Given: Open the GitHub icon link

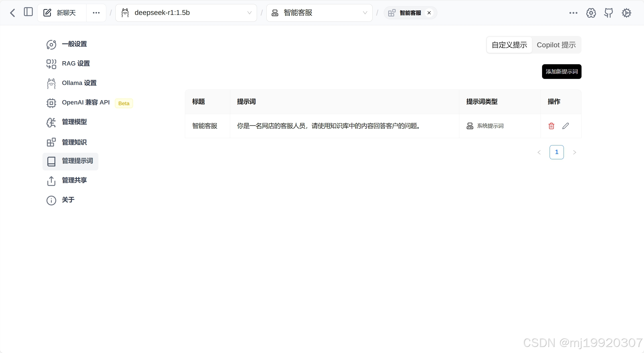Looking at the screenshot, I should 608,13.
